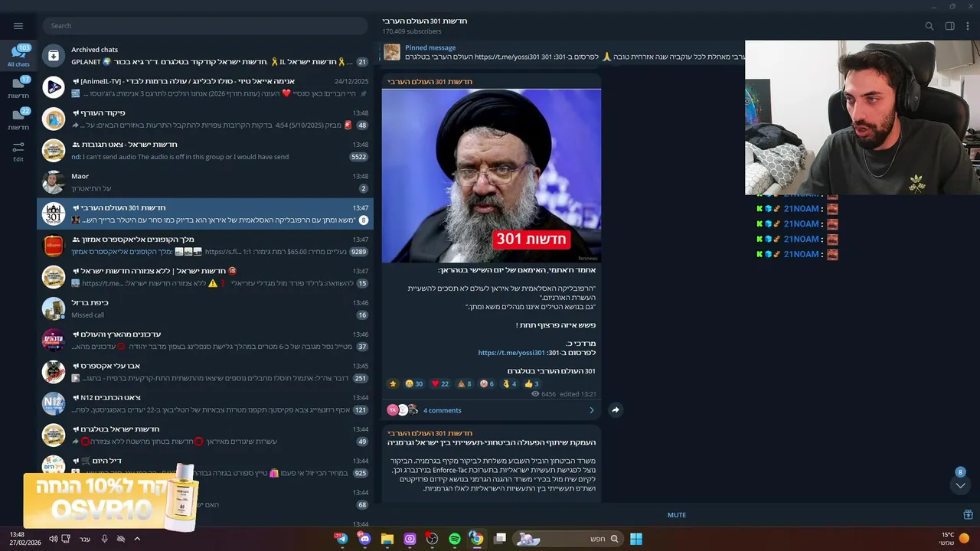Viewport: 980px width, 551px height.
Task: Toggle the yellow ribbon reaction showing 4
Action: coord(510,383)
